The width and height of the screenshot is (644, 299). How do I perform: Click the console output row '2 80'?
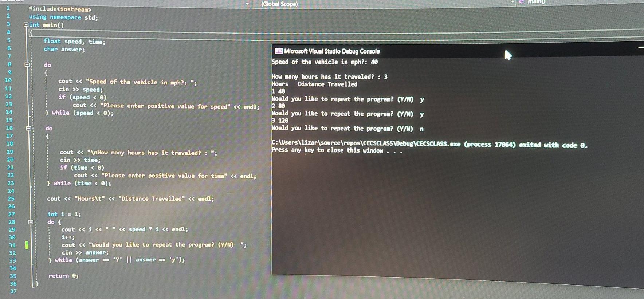pos(279,106)
